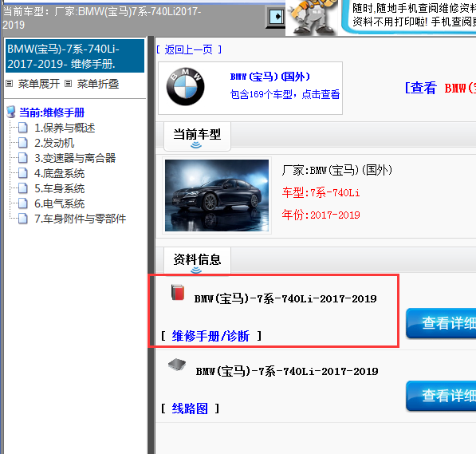Click 包含169个车型,点击查看 link
The image size is (476, 454).
[285, 94]
